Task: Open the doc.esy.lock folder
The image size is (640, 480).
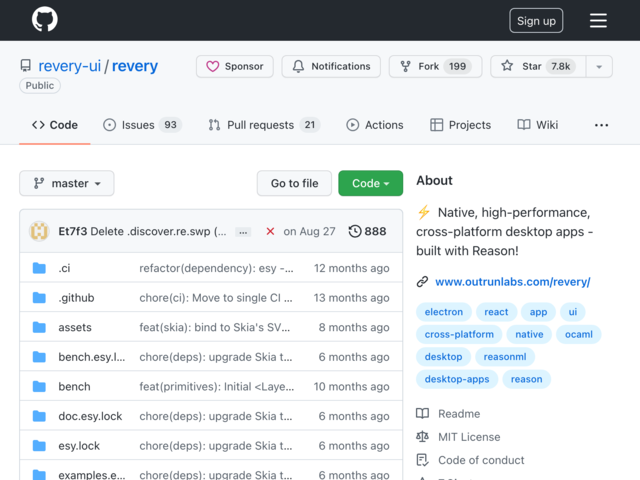Action: [90, 416]
